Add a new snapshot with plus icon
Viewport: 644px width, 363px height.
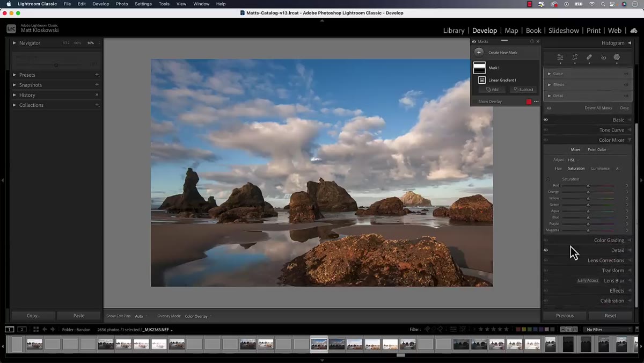97,85
